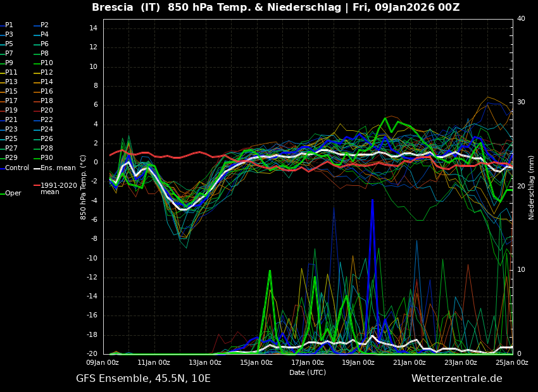Click the 1991-2020 mean legend entry

point(58,188)
